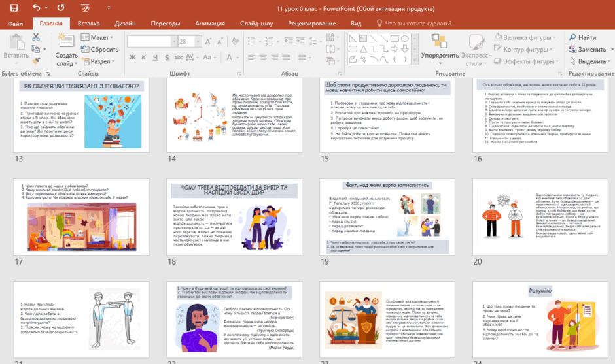Click the font color A button

tap(229, 58)
